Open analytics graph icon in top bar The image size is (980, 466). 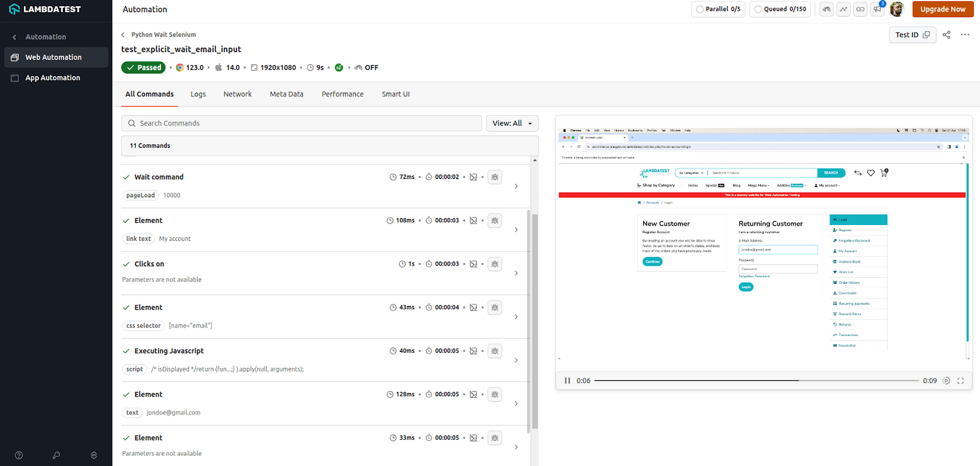(844, 9)
